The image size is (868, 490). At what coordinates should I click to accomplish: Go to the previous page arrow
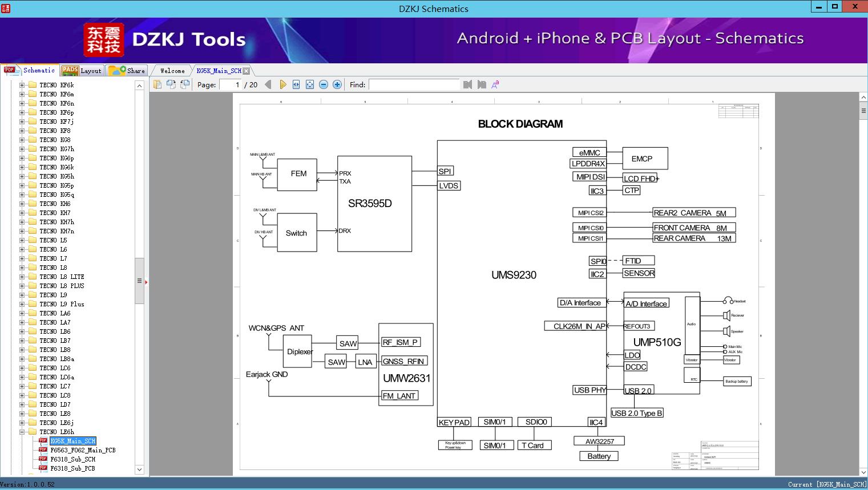[x=268, y=84]
